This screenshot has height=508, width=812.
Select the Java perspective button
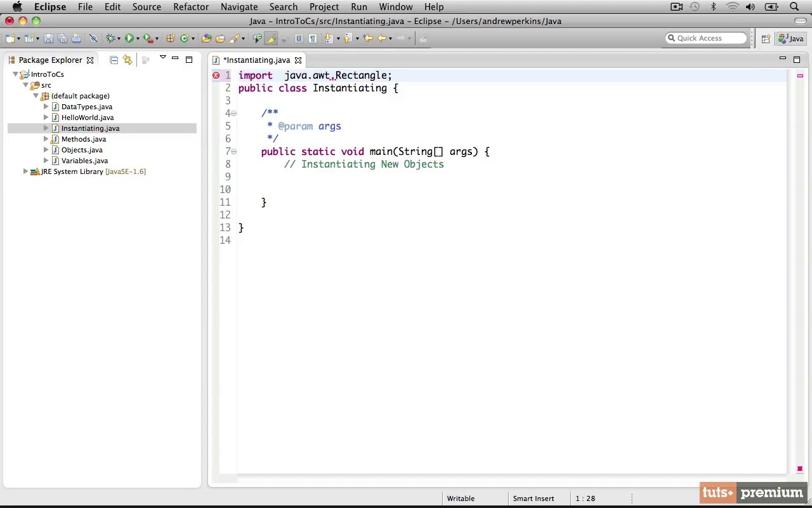[790, 39]
